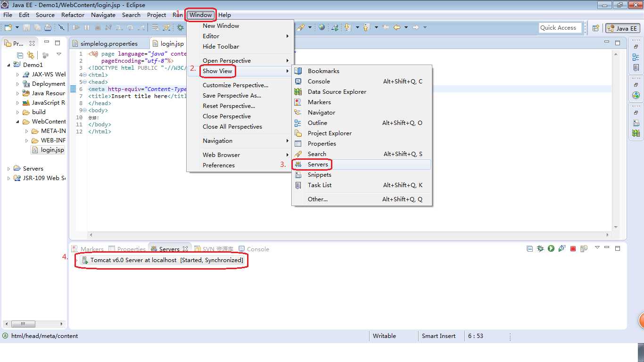Image resolution: width=644 pixels, height=362 pixels.
Task: Open the Help menu
Action: click(224, 15)
